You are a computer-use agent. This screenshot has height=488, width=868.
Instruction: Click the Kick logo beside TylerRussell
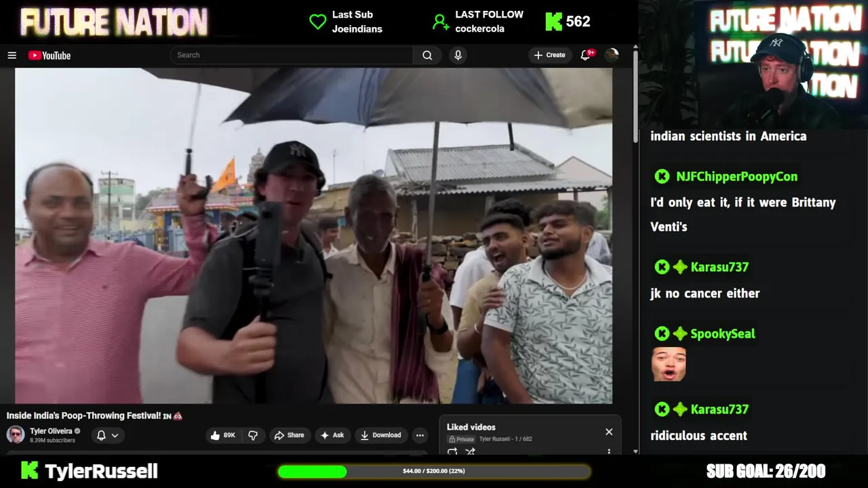click(29, 470)
